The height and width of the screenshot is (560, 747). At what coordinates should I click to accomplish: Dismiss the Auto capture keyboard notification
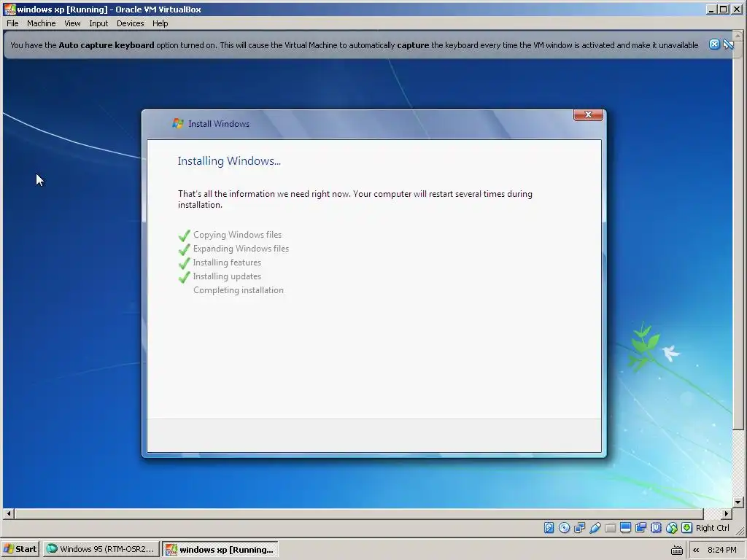pyautogui.click(x=714, y=44)
